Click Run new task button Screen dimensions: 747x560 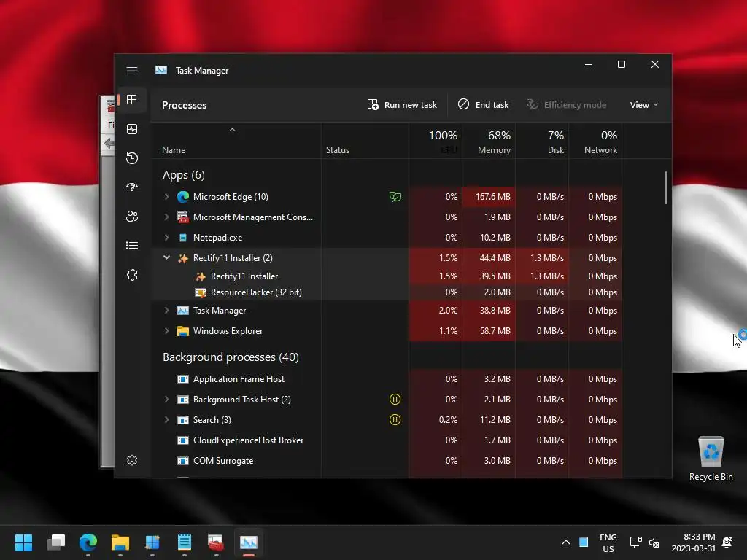point(402,105)
